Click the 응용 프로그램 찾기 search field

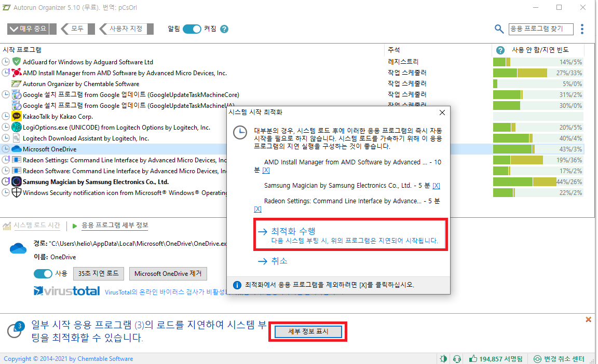click(541, 29)
